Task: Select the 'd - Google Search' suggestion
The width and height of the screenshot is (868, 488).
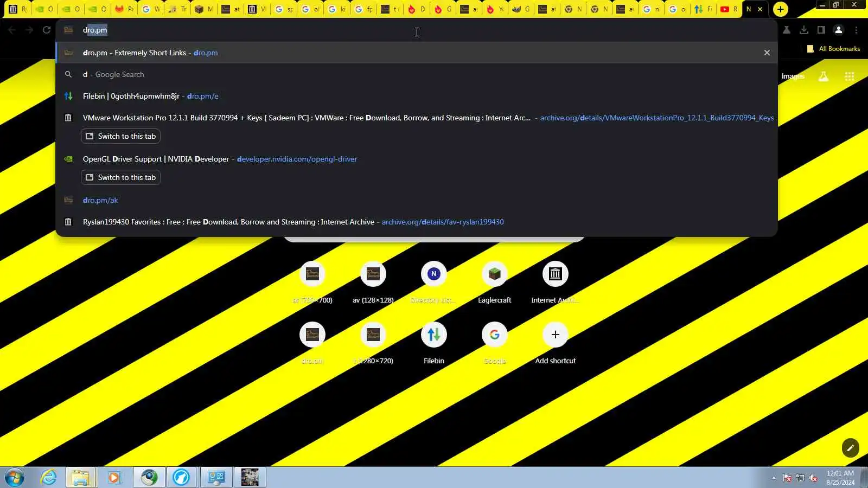Action: pos(417,74)
